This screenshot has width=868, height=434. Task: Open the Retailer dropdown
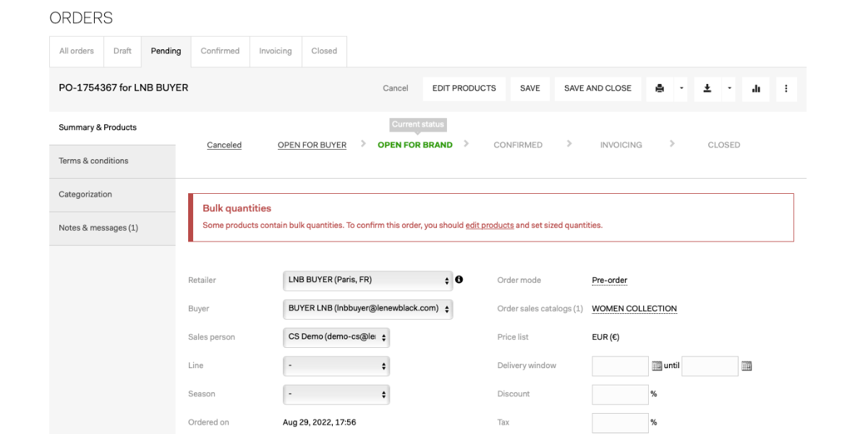coord(367,280)
